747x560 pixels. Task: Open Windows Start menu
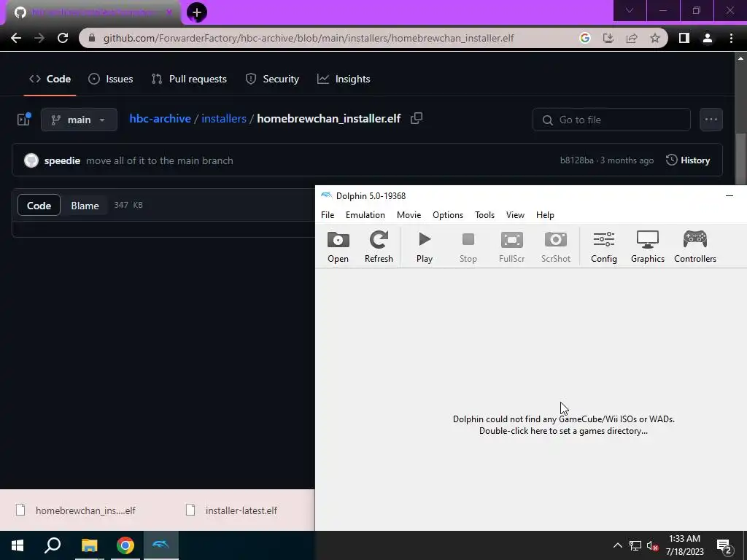[18, 545]
